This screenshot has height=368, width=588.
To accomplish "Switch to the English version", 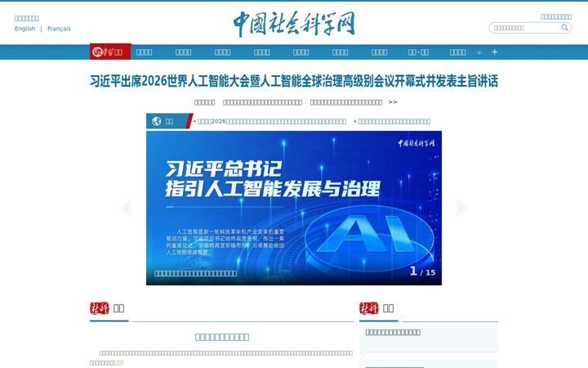I will [x=24, y=29].
